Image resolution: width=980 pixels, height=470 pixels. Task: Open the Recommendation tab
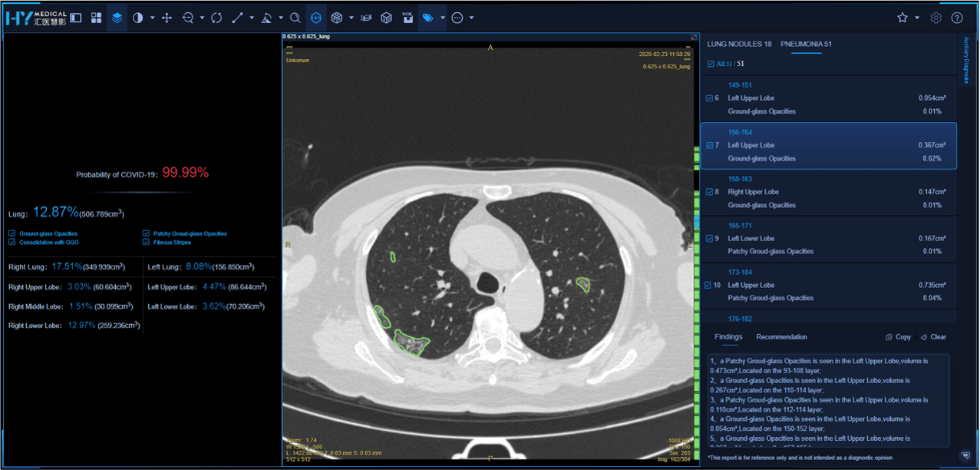click(x=781, y=337)
